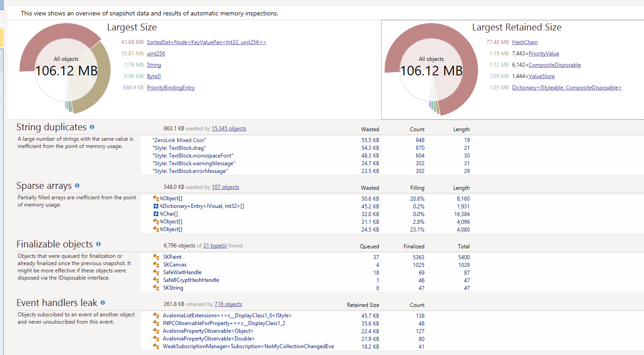Click the Object[] type icon with 50.6 KB wasted

tap(156, 198)
